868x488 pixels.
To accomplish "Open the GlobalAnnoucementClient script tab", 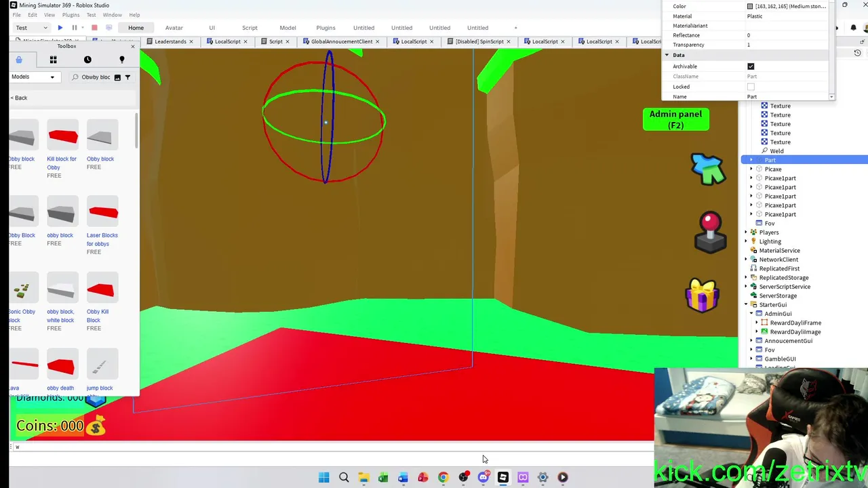I will [x=341, y=41].
